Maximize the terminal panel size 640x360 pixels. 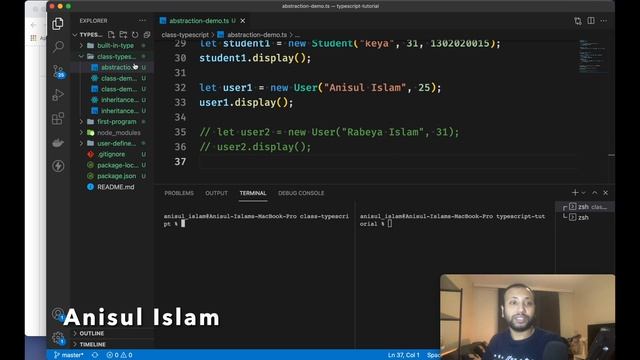(595, 193)
